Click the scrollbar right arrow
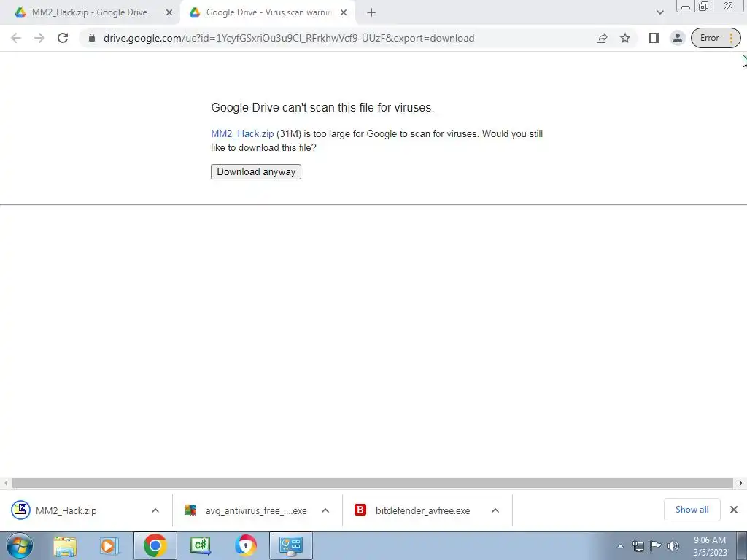Screen dimensions: 747x560 (x=741, y=483)
